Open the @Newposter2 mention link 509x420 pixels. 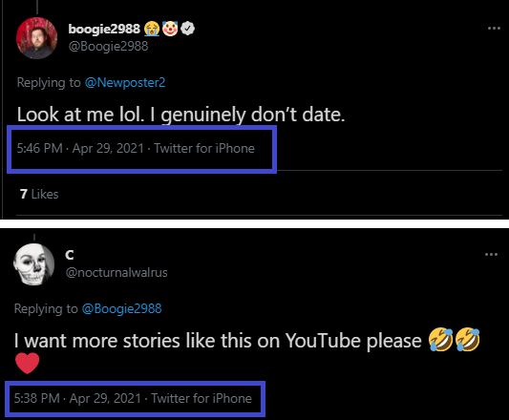click(125, 82)
